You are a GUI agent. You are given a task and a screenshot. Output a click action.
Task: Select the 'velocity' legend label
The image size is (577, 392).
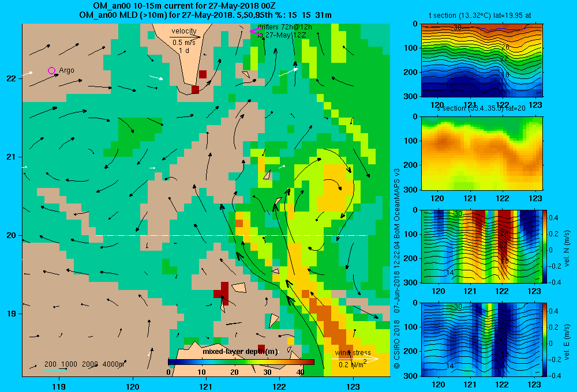pyautogui.click(x=184, y=31)
